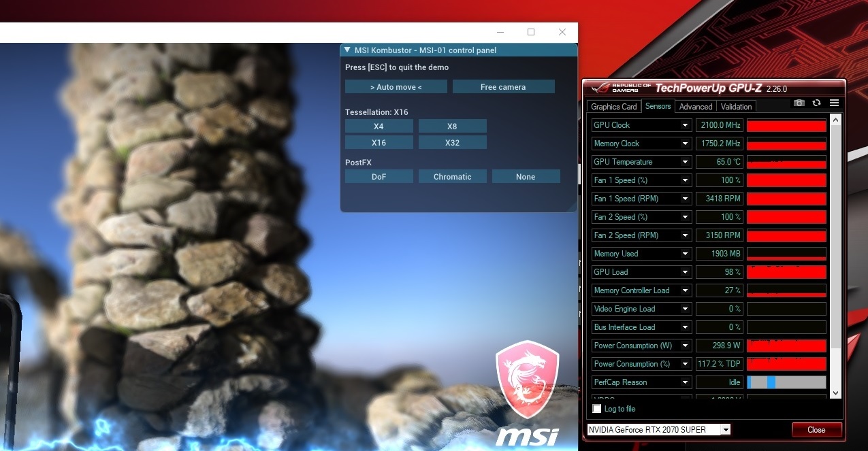Click the sensor list scrollbar down arrow

click(x=837, y=392)
